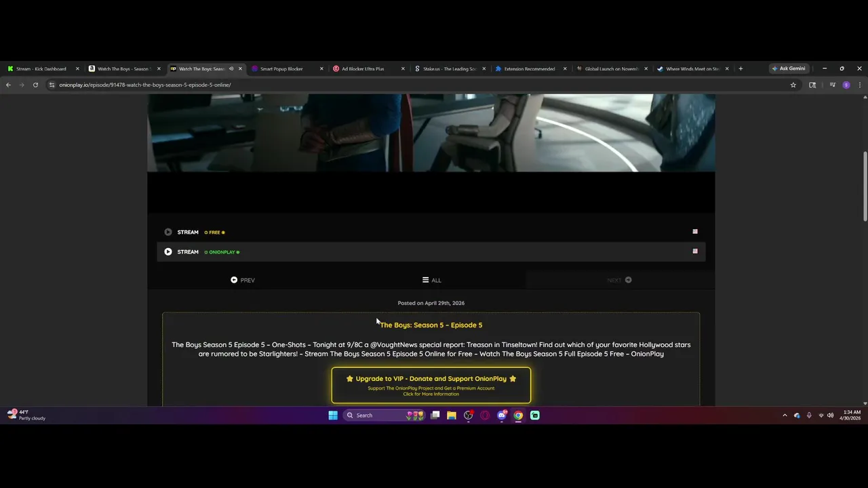Click the play icon on the ONIONPLAY stream row
868x488 pixels.
click(x=168, y=251)
